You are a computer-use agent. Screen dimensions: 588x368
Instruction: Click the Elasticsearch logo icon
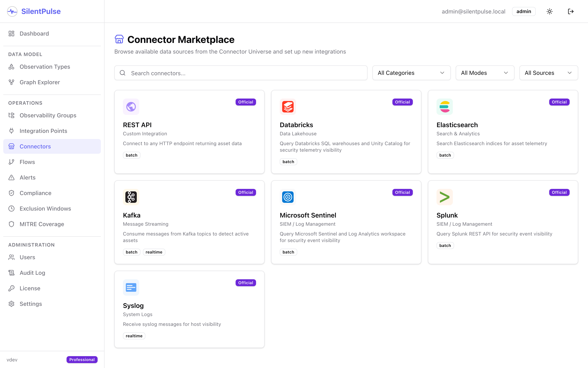(x=444, y=107)
